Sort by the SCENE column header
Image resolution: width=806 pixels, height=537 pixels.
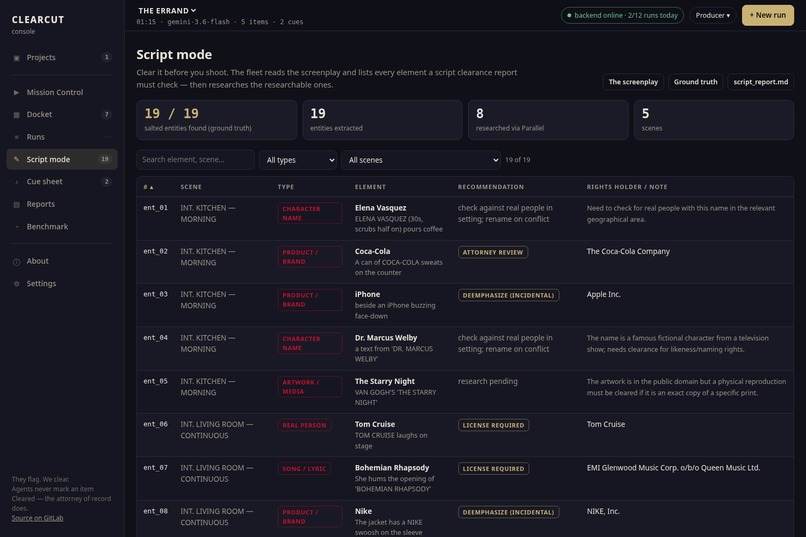(191, 187)
